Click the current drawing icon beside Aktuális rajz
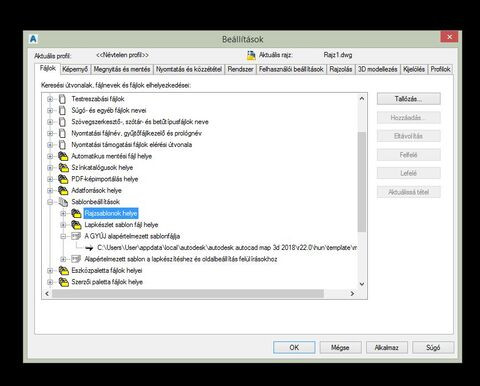This screenshot has height=386, width=480. coord(251,55)
